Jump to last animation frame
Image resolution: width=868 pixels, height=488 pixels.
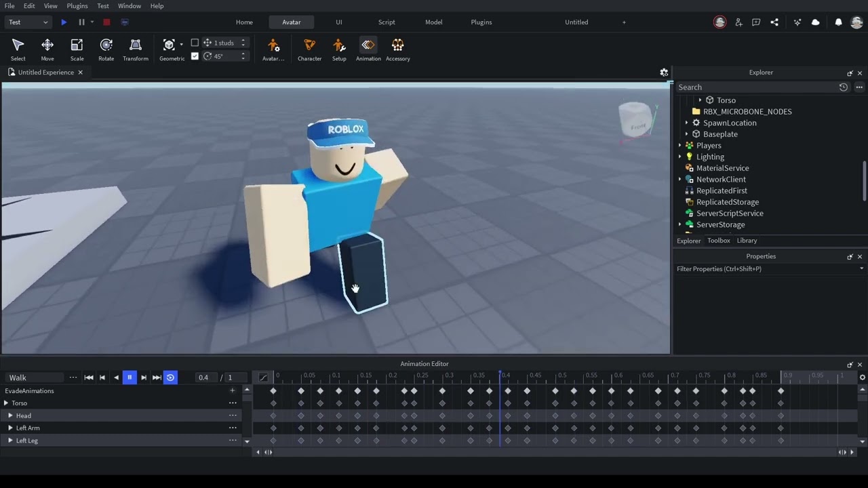pos(157,378)
